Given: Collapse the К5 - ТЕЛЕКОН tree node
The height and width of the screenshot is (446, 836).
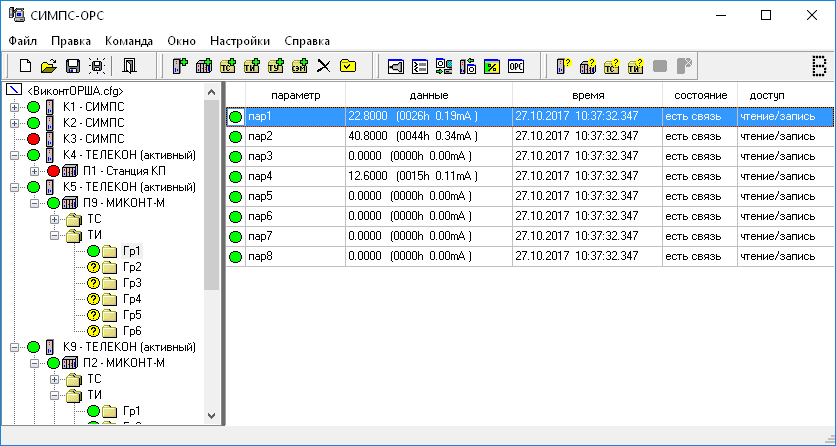Looking at the screenshot, I should click(x=14, y=187).
